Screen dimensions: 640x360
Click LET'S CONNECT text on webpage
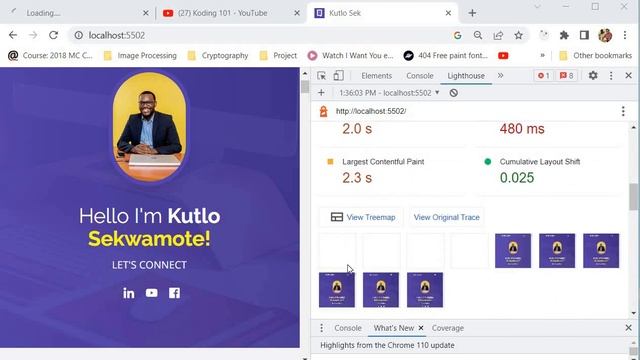coord(149,265)
